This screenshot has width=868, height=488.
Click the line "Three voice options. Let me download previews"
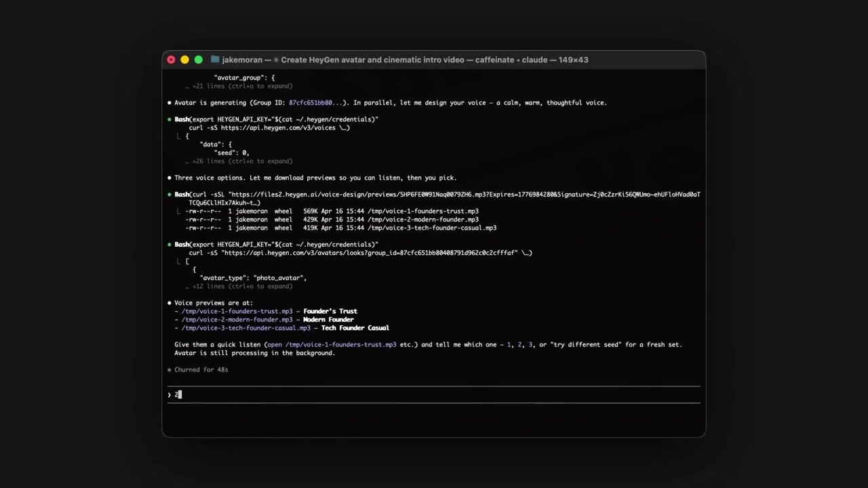pos(315,178)
